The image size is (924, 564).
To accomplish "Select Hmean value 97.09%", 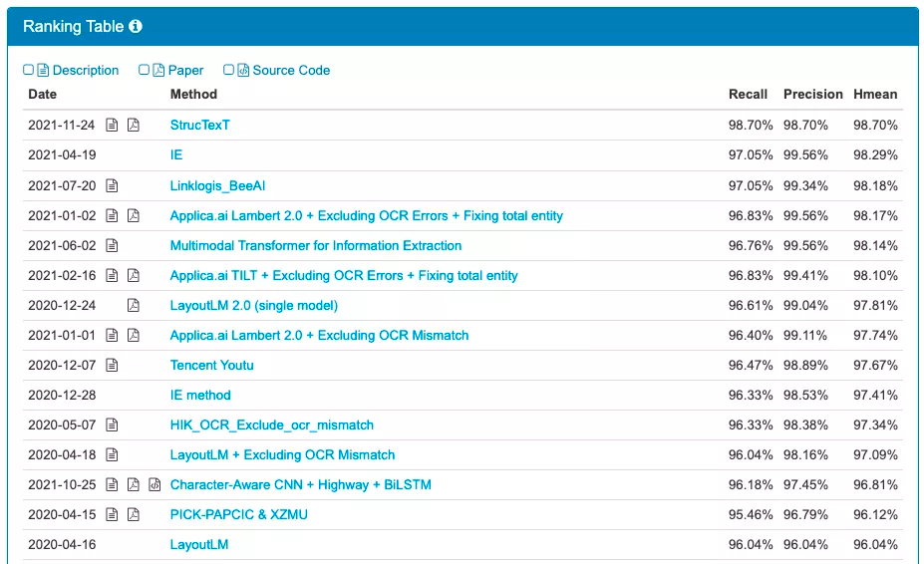I will [x=875, y=455].
